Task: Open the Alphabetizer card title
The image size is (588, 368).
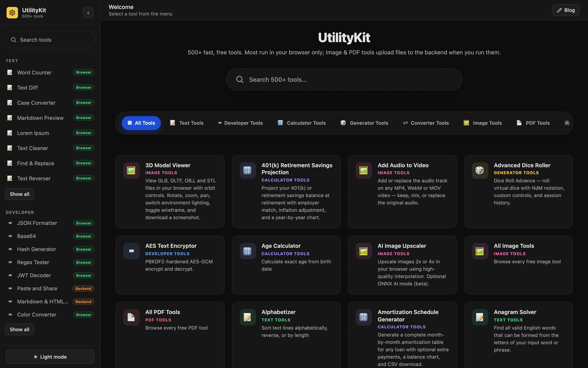Action: [x=278, y=312]
